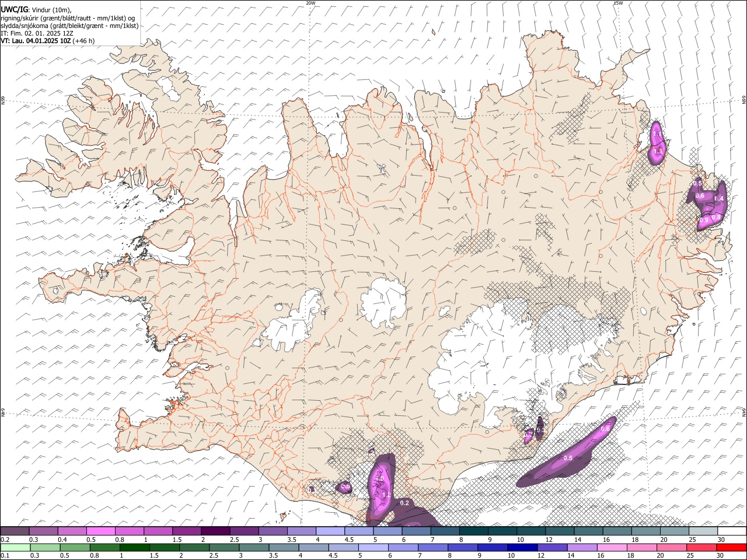Click the indigo-purple 12 rain swatch
The width and height of the screenshot is (747, 560).
tap(552, 548)
